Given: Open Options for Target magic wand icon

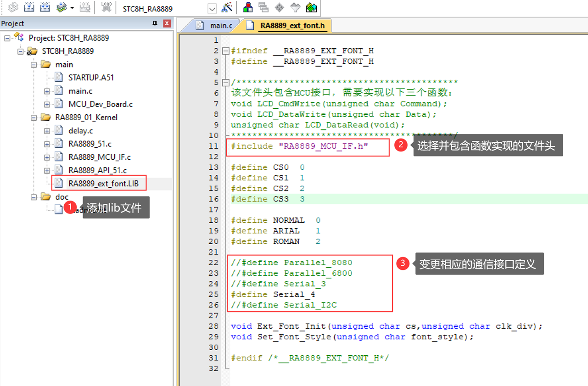Looking at the screenshot, I should point(227,8).
